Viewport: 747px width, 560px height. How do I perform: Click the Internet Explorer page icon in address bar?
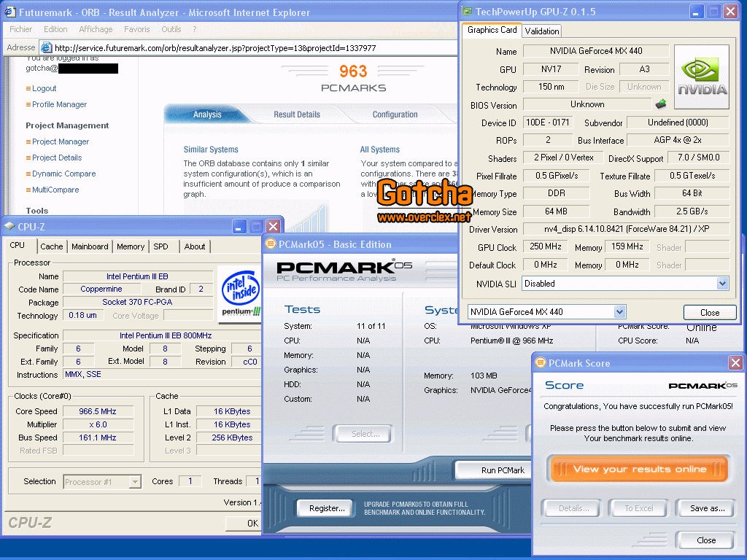[x=46, y=47]
